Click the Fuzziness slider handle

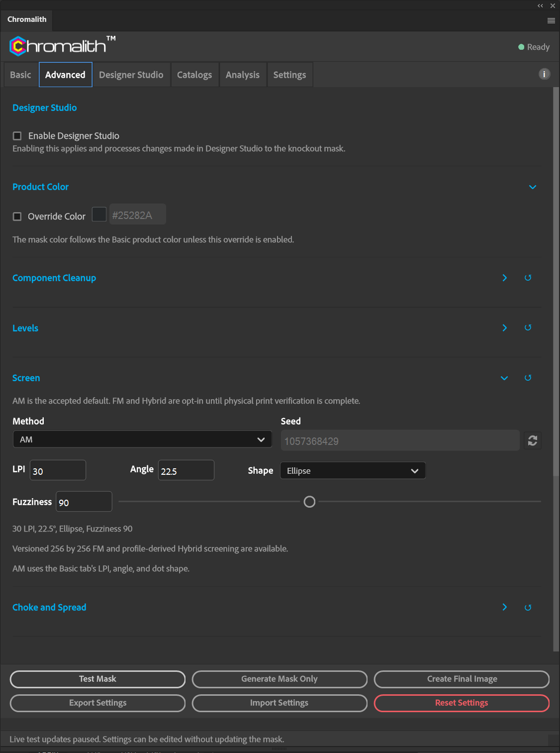[x=309, y=502]
